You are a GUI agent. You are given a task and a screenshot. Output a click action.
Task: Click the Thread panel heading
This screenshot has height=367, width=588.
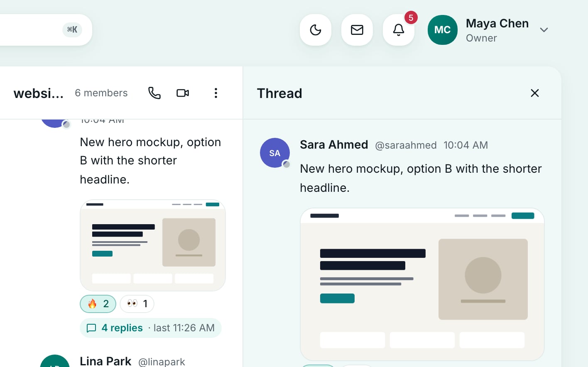(x=279, y=93)
